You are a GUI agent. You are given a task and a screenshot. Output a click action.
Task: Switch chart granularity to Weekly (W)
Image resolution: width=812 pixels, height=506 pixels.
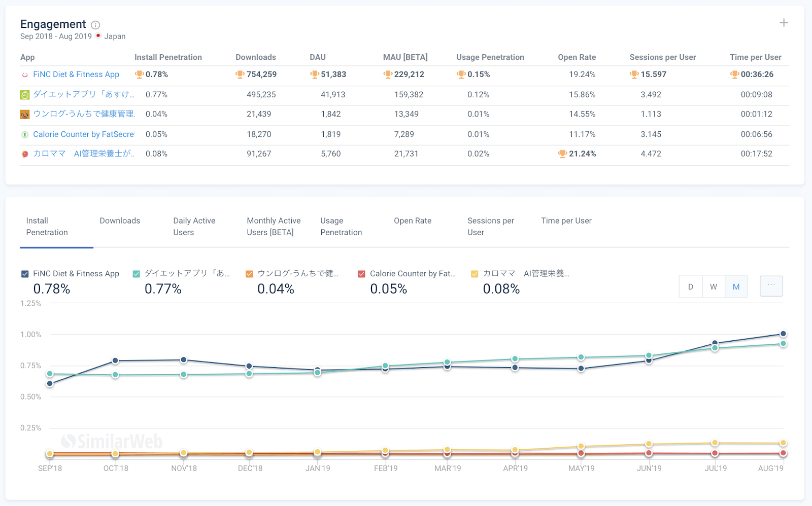point(714,286)
